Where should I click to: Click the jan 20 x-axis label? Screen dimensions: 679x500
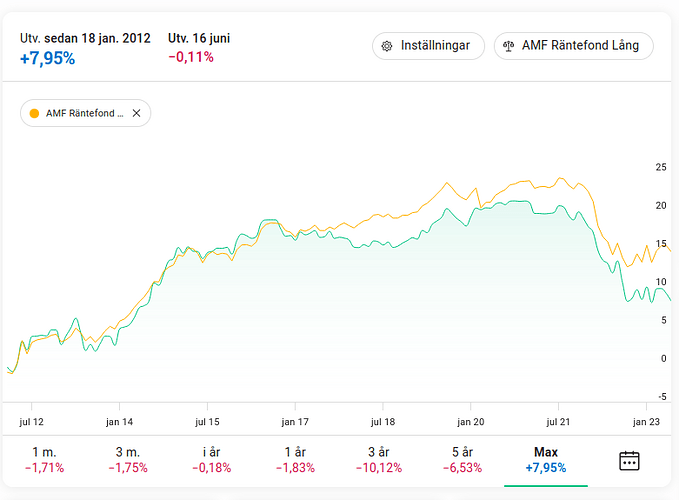[470, 421]
